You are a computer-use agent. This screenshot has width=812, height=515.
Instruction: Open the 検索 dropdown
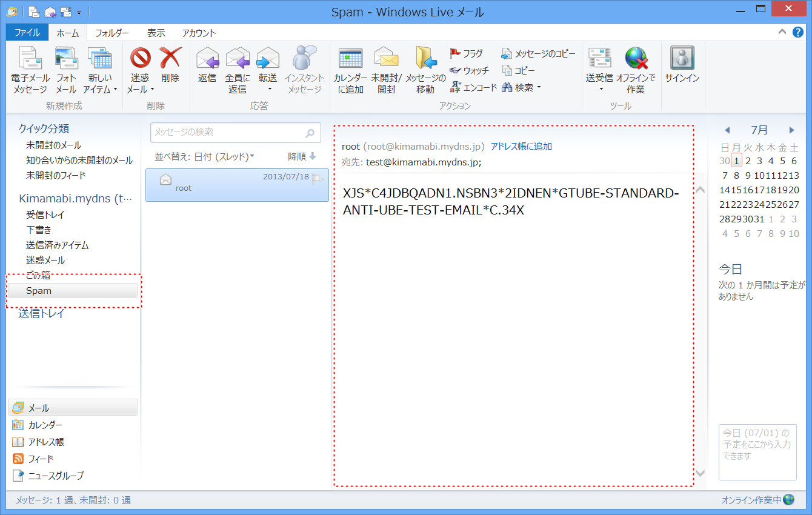click(x=521, y=87)
